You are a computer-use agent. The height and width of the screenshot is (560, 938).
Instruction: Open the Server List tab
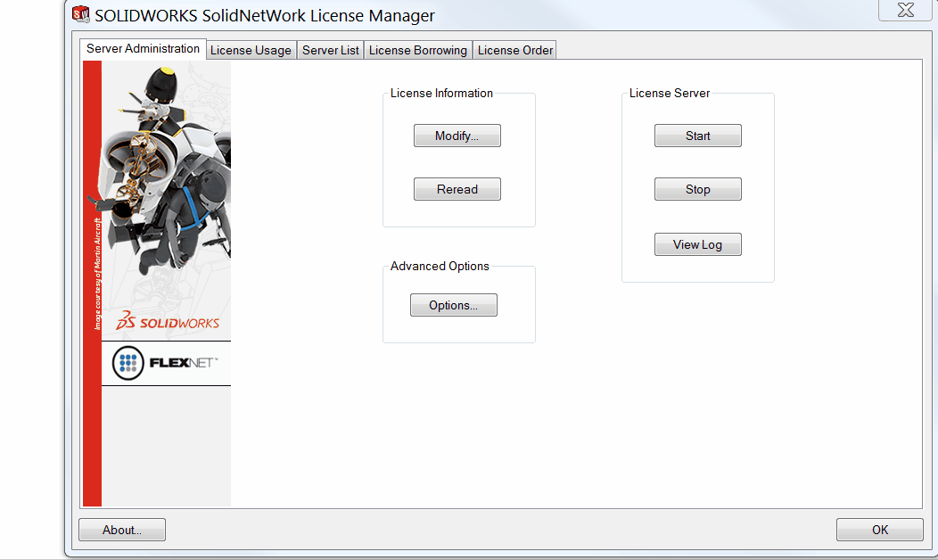(330, 50)
